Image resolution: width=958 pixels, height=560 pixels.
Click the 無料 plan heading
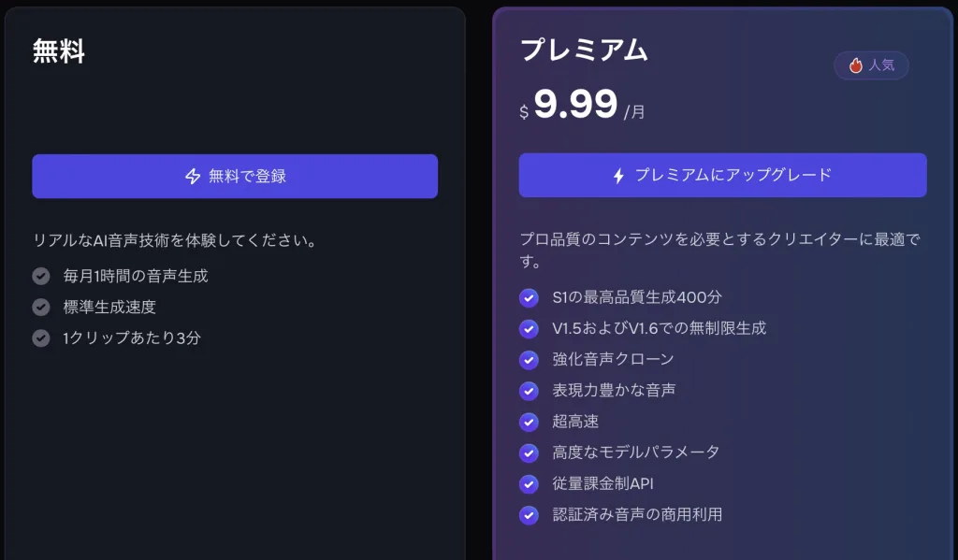pyautogui.click(x=59, y=50)
